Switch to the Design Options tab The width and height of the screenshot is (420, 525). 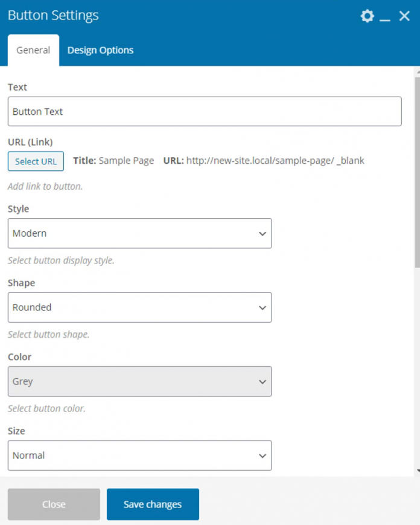tap(100, 50)
